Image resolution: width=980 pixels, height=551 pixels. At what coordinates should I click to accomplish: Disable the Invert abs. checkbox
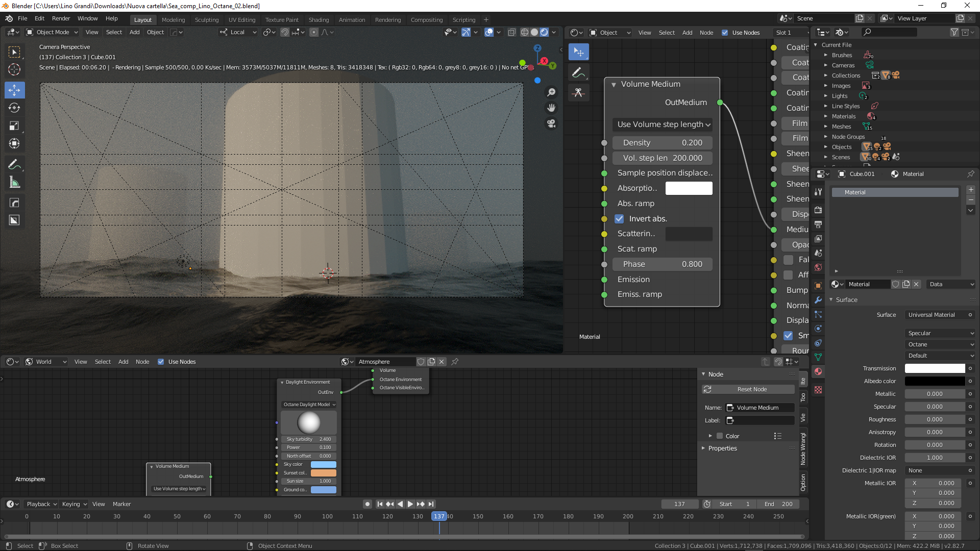click(x=619, y=219)
